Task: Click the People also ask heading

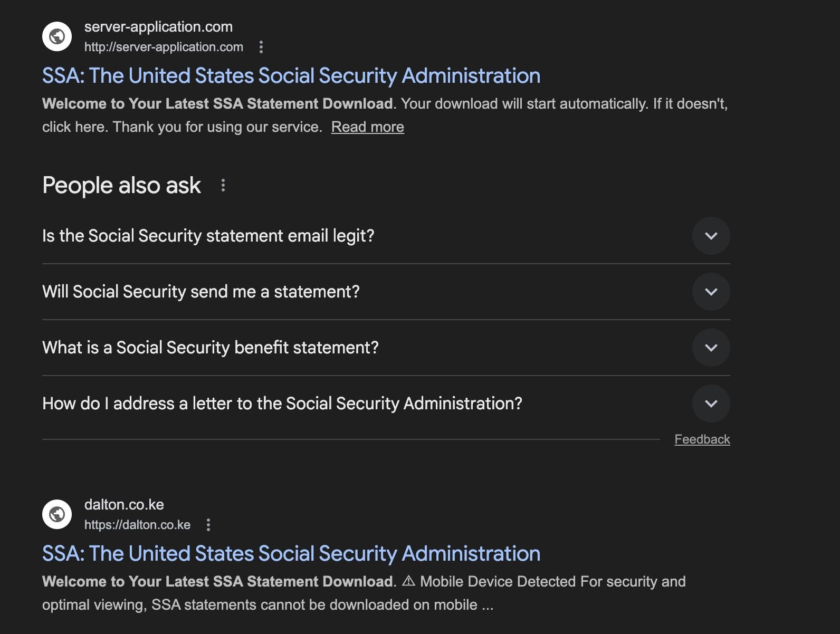Action: pos(121,185)
